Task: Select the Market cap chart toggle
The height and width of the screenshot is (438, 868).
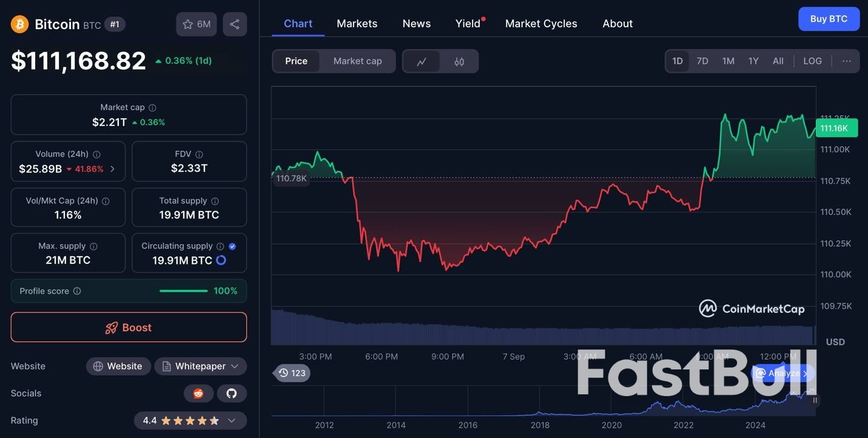Action: (x=357, y=61)
